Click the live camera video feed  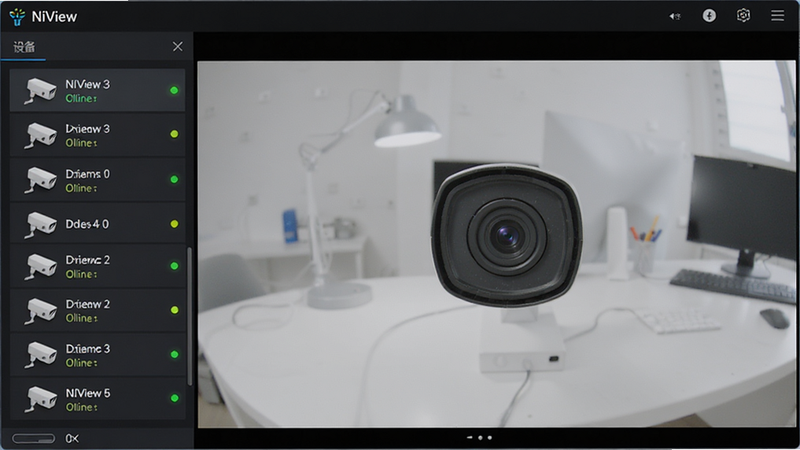(496, 244)
